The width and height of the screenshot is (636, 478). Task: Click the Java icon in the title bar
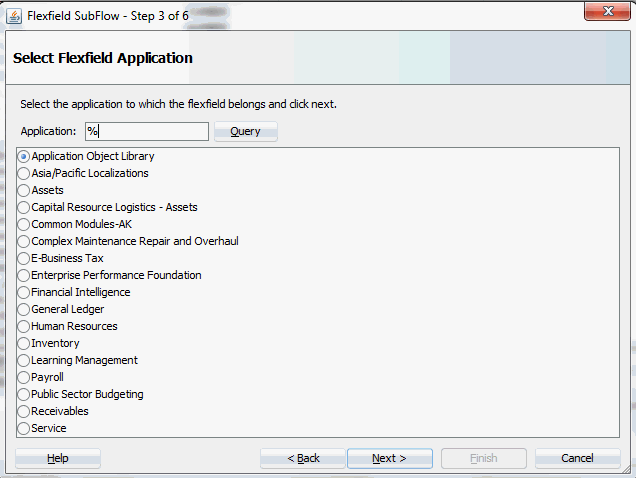click(x=14, y=16)
